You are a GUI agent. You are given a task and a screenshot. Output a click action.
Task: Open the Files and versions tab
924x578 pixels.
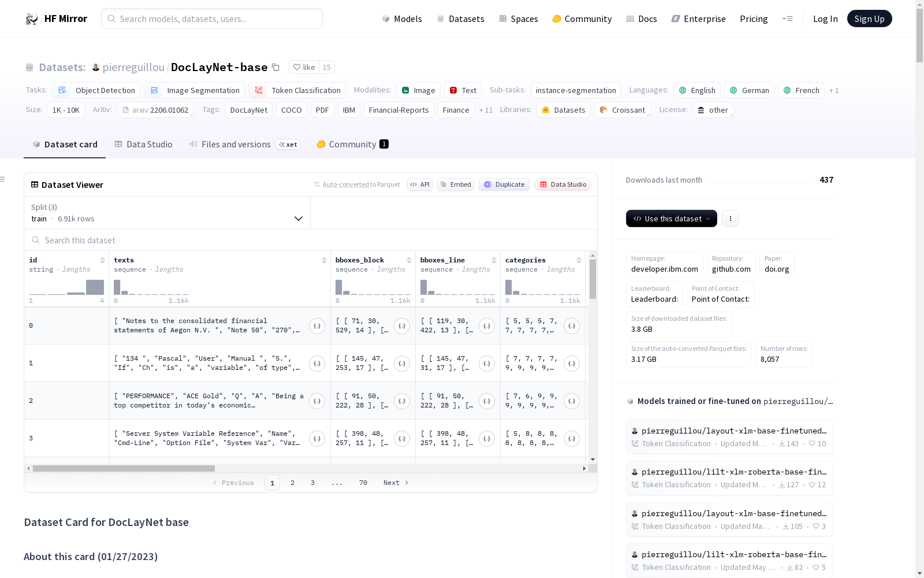tap(244, 144)
